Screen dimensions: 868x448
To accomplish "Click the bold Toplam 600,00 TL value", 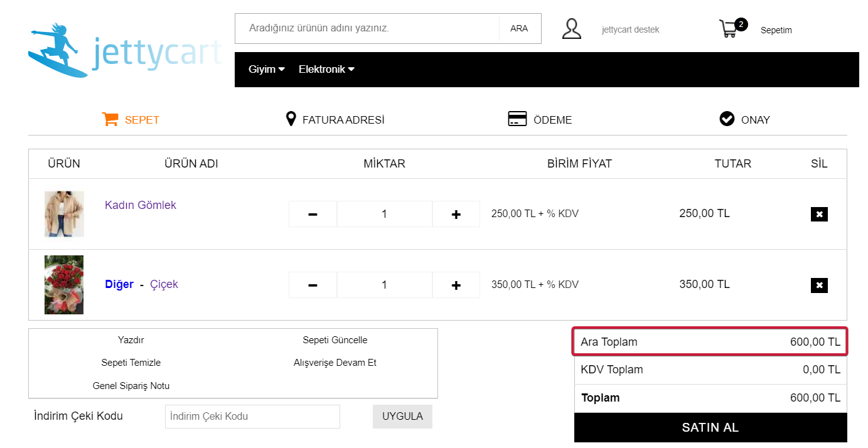I will coord(815,398).
